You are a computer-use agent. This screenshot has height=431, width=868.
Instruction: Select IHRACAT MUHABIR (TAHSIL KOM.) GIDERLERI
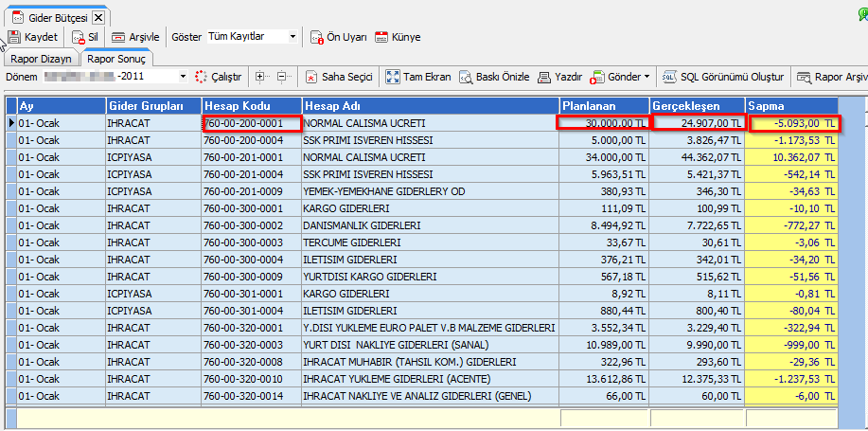430,362
